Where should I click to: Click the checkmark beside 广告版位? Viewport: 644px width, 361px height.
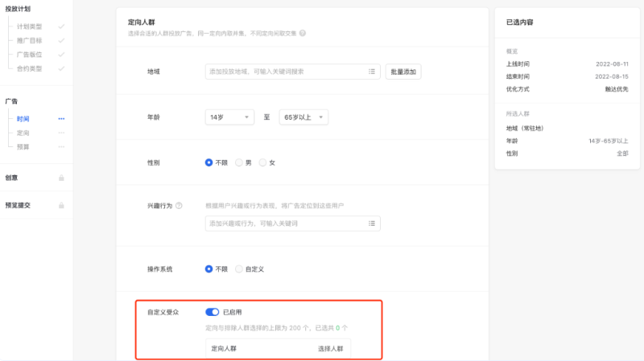tap(61, 55)
